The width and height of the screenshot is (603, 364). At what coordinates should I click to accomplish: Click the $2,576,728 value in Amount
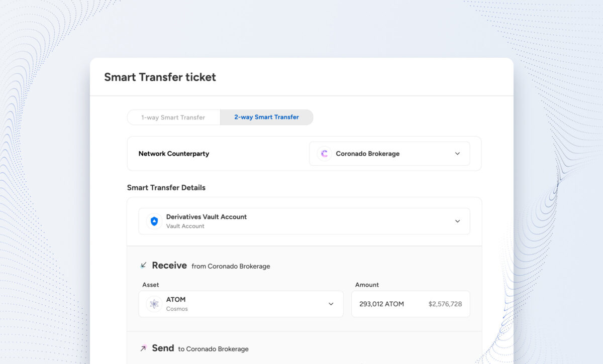click(x=445, y=304)
